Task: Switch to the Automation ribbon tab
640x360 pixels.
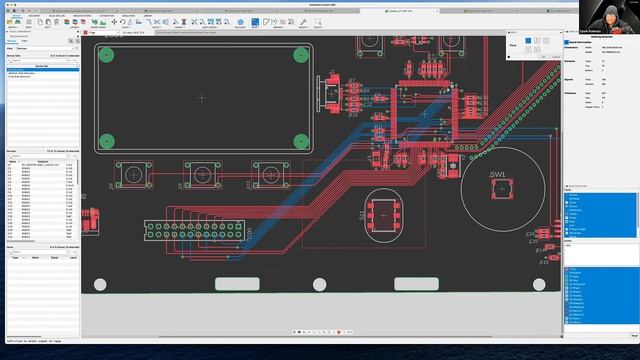Action: [x=107, y=16]
